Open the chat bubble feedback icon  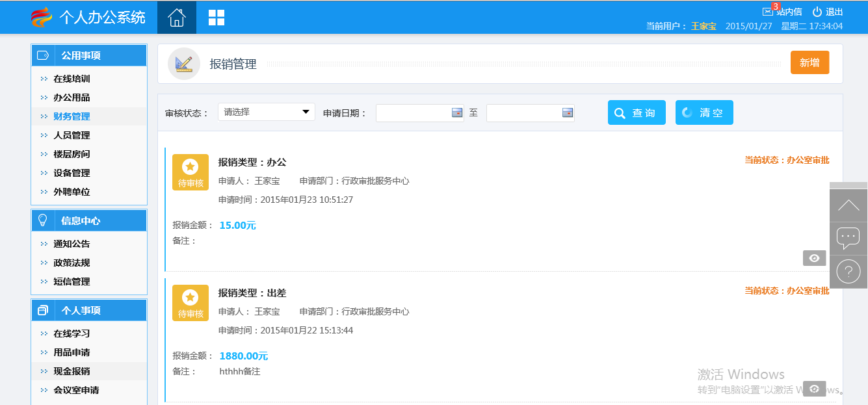tap(848, 238)
